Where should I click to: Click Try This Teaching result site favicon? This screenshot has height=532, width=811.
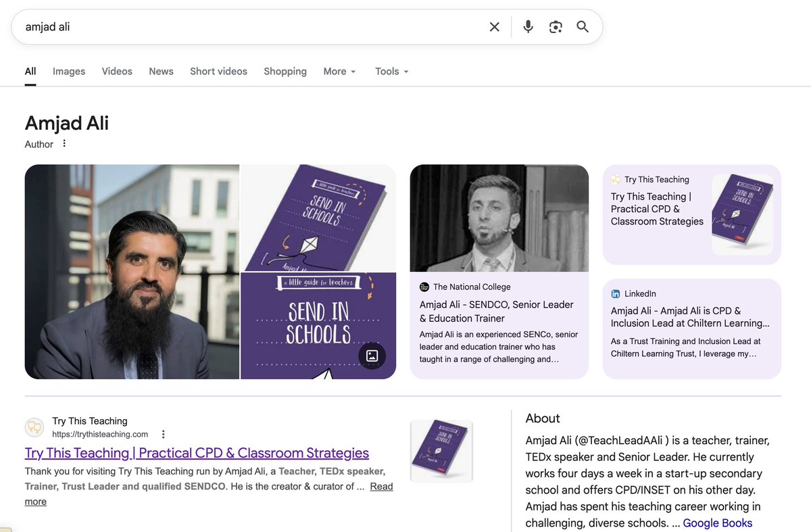(34, 427)
